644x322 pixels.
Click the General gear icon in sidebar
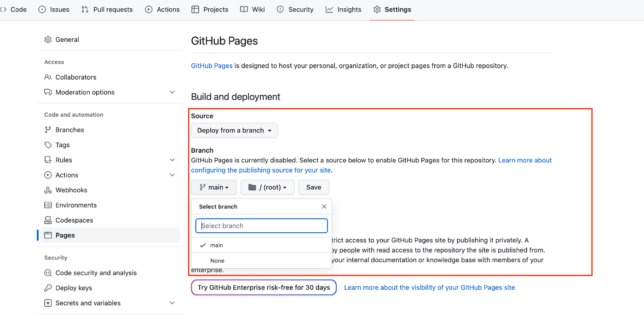[x=48, y=40]
